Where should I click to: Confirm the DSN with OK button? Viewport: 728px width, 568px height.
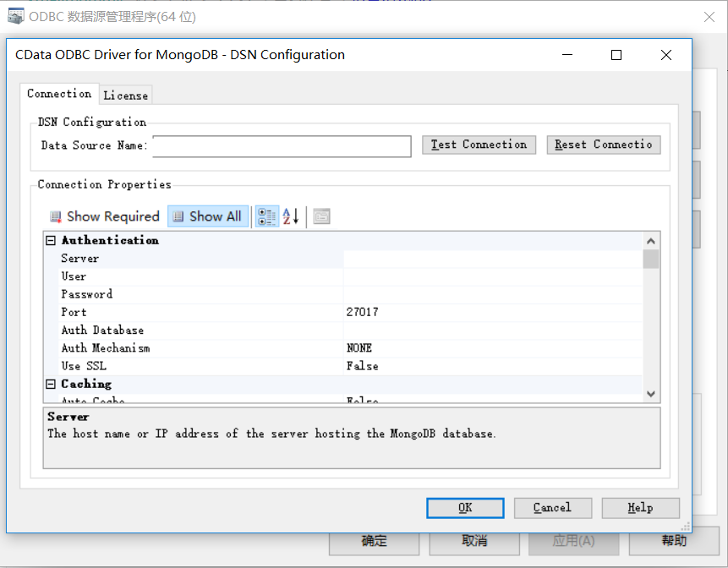(465, 508)
